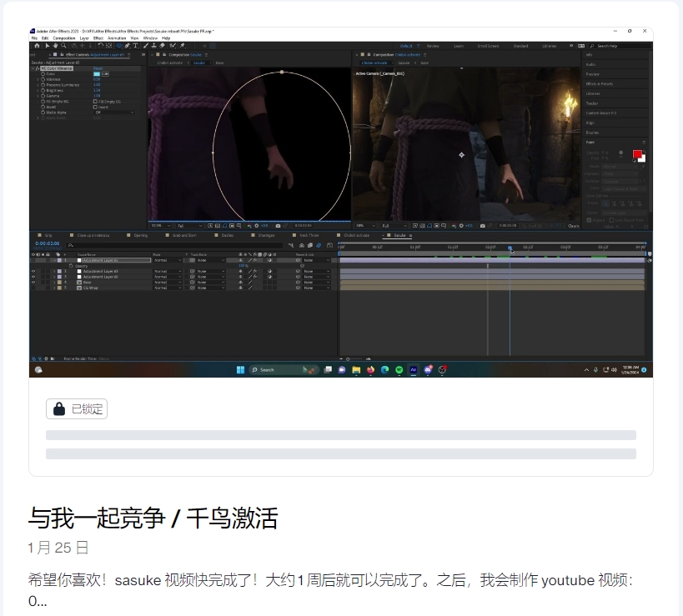Select the Rotation tool
683x616 pixels.
point(101,45)
